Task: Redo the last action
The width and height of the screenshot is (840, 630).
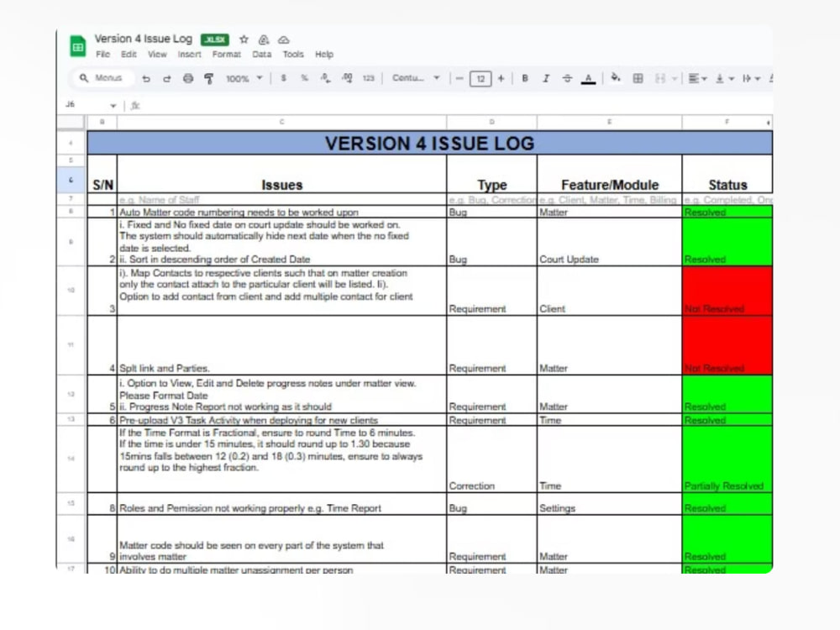Action: tap(166, 78)
